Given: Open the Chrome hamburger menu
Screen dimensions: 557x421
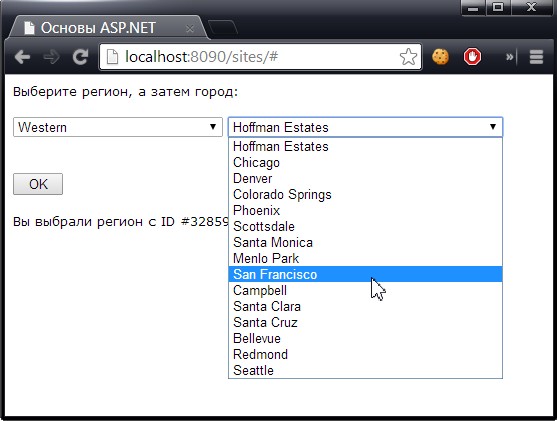Looking at the screenshot, I should point(536,57).
